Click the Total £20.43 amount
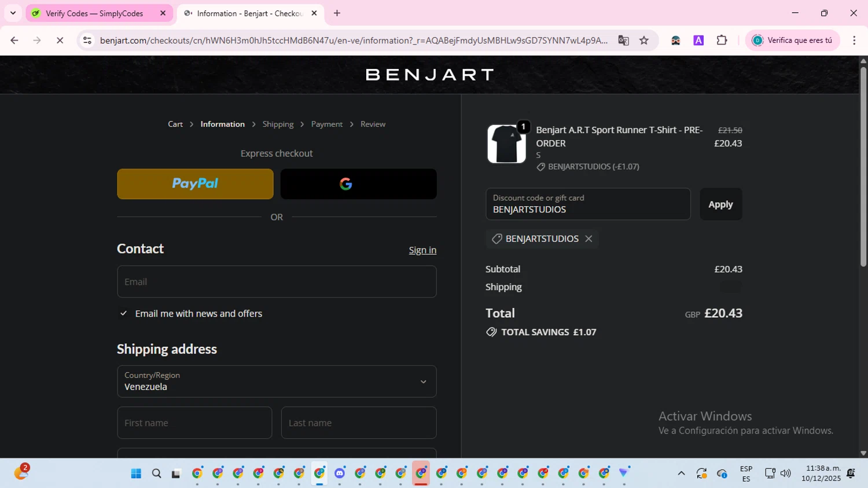This screenshot has height=488, width=868. [x=723, y=313]
